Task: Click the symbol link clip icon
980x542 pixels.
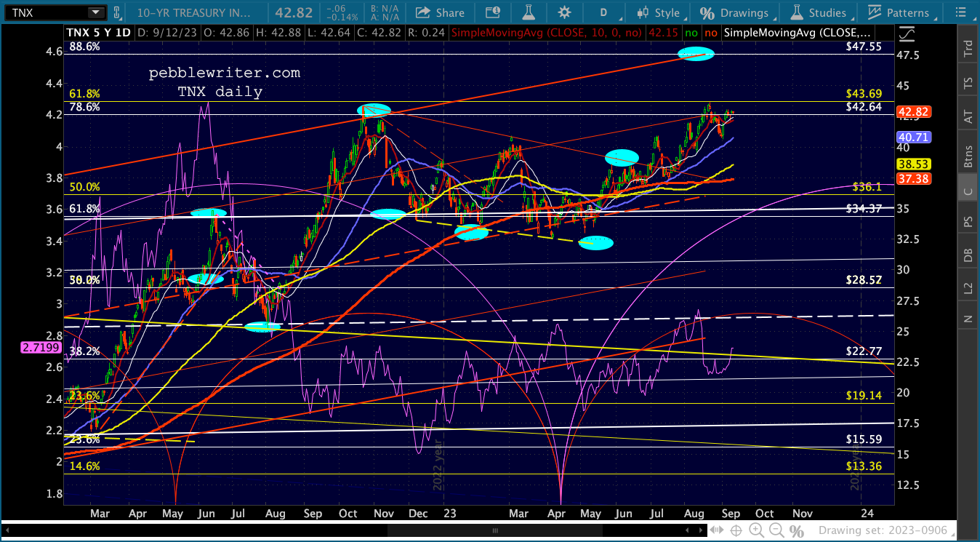Action: (116, 12)
